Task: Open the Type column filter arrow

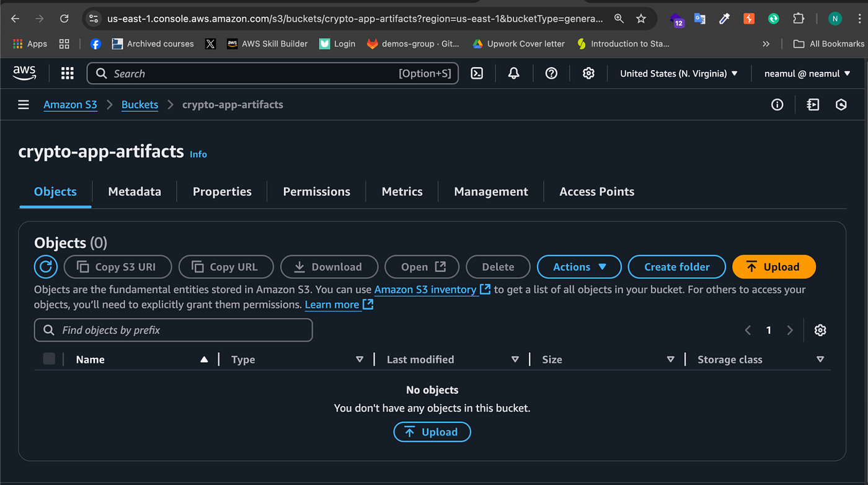Action: tap(360, 359)
